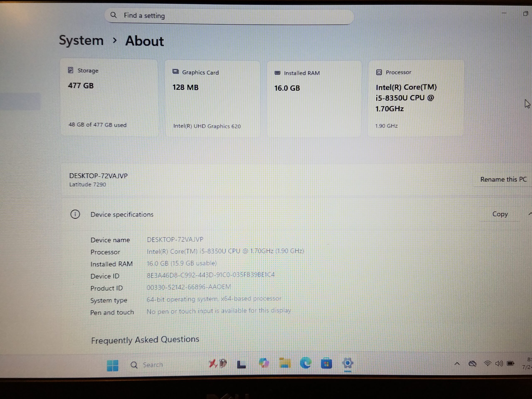
Task: Select the Device name value DESKTOP-72VAJVP
Action: [175, 240]
